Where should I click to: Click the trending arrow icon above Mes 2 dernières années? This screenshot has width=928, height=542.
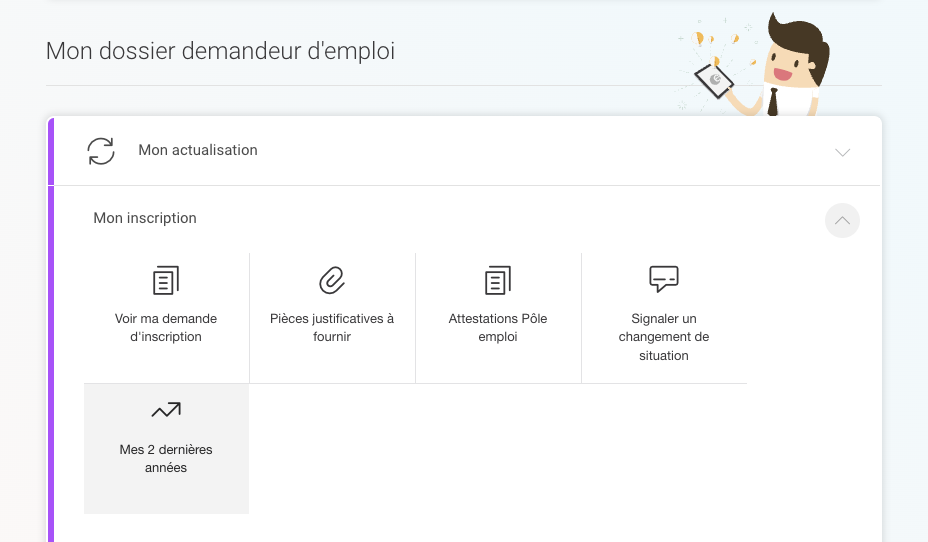coord(166,410)
